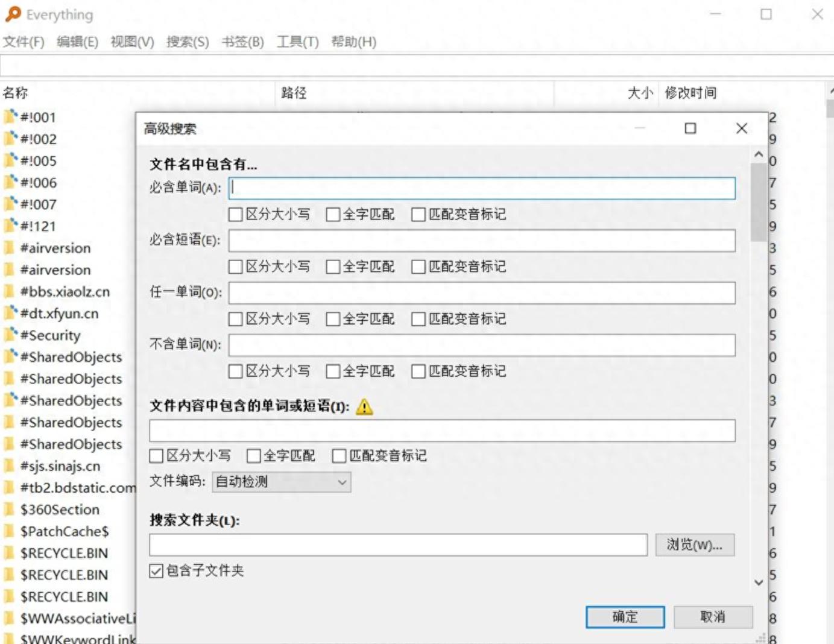Click the icon next to #dt.xfyun.cn

tap(10, 314)
